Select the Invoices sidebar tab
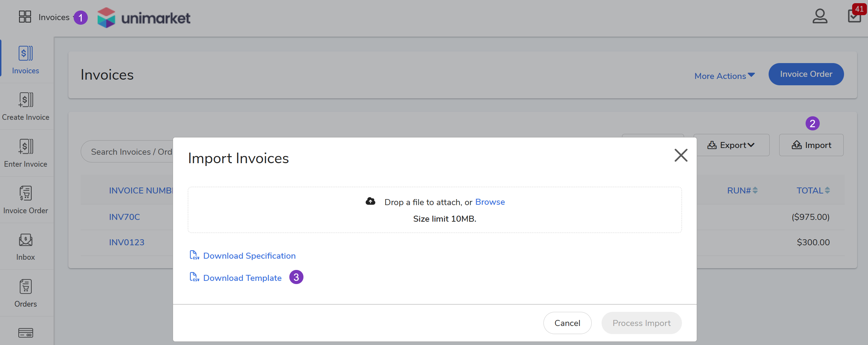The image size is (868, 345). coord(26,60)
